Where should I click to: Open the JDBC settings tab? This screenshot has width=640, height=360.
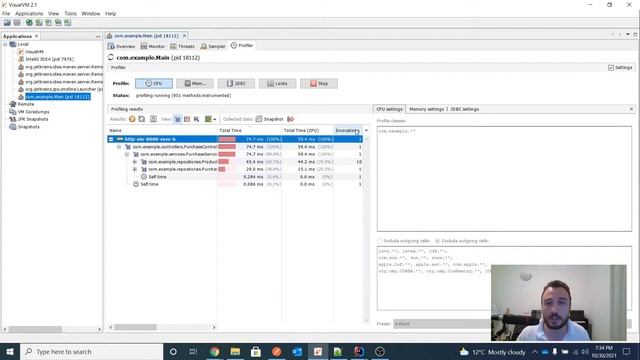tap(464, 109)
